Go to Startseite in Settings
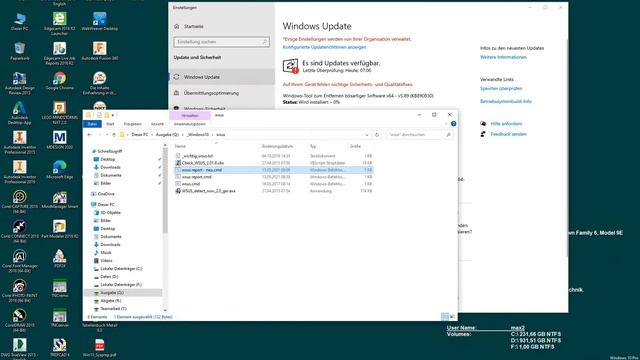The image size is (640, 360). [x=193, y=26]
